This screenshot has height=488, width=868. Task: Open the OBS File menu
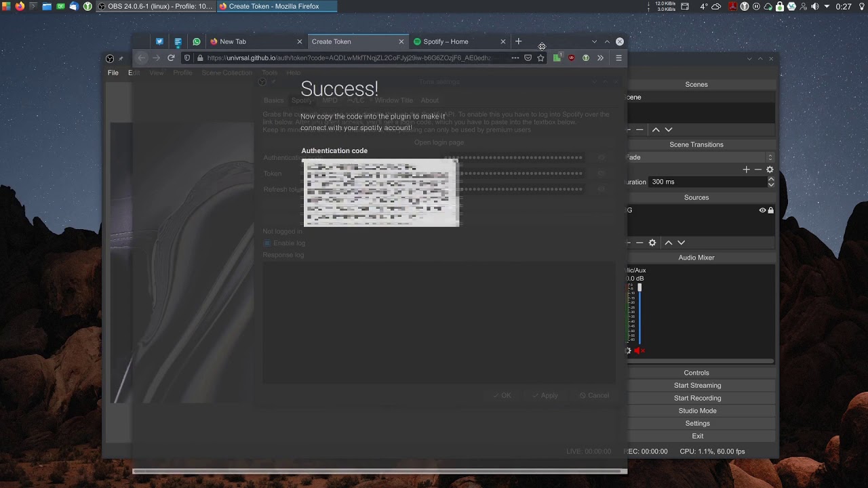pyautogui.click(x=113, y=73)
